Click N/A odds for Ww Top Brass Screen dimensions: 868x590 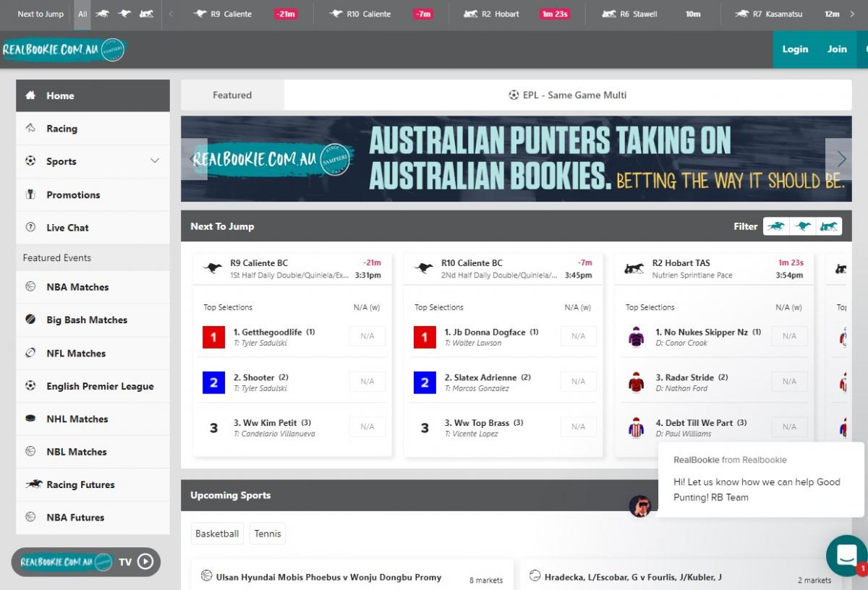tap(578, 427)
